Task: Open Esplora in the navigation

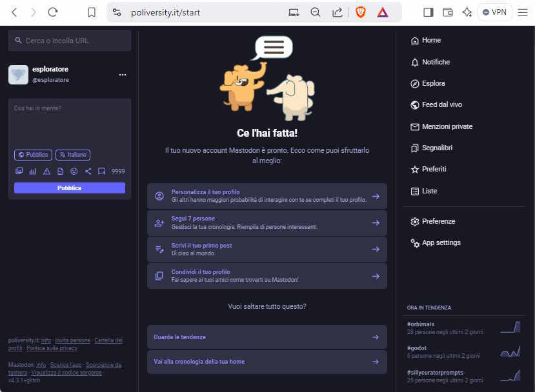Action: 428,83
